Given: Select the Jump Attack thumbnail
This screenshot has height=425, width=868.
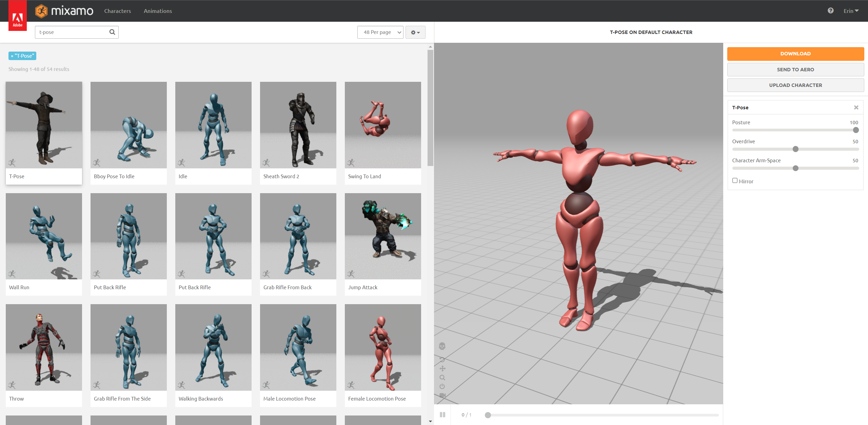Looking at the screenshot, I should [x=383, y=236].
